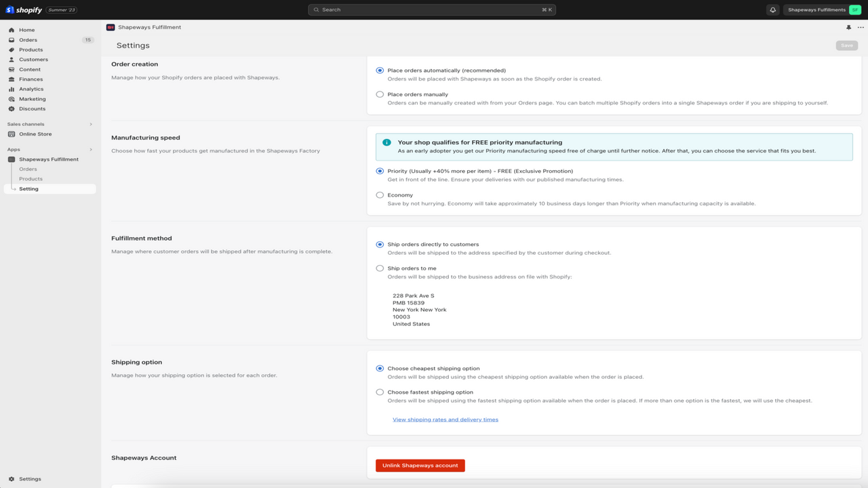Click the address line 228 Park Ave S

point(414,296)
